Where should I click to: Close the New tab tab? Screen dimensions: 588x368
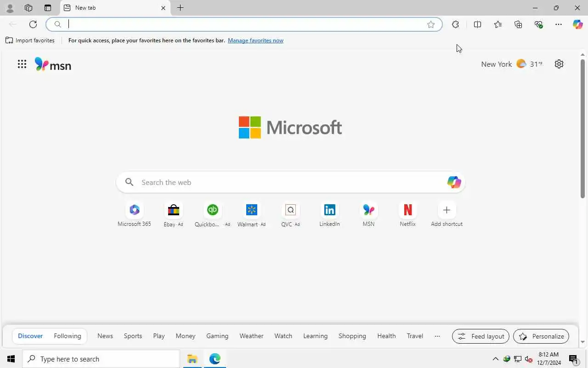point(163,8)
